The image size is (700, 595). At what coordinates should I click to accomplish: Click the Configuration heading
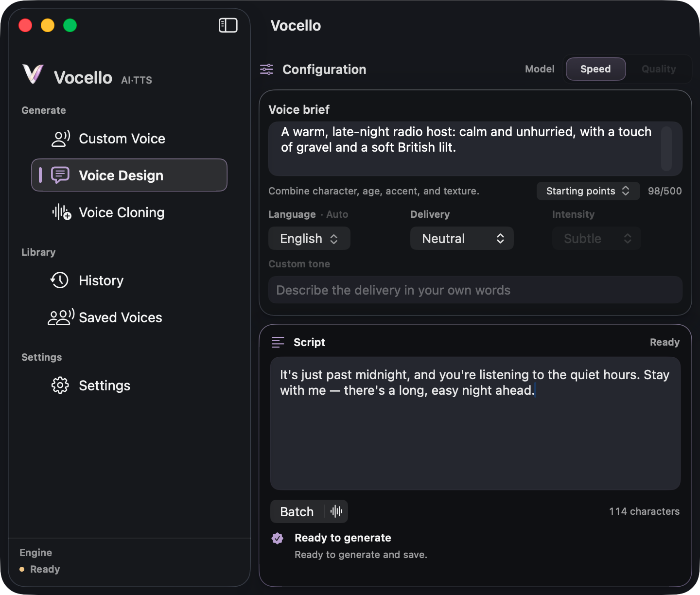pyautogui.click(x=324, y=70)
